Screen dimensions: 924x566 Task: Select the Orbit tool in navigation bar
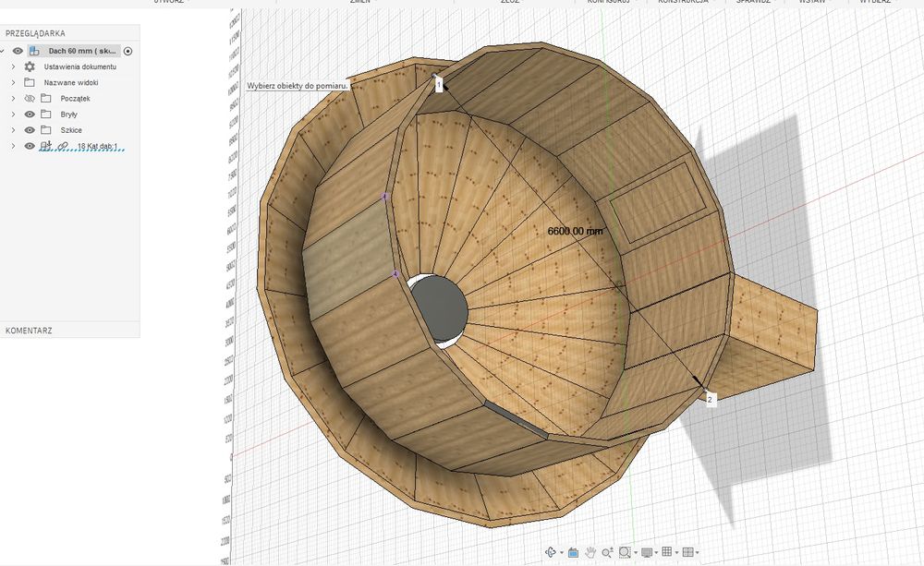coord(551,552)
